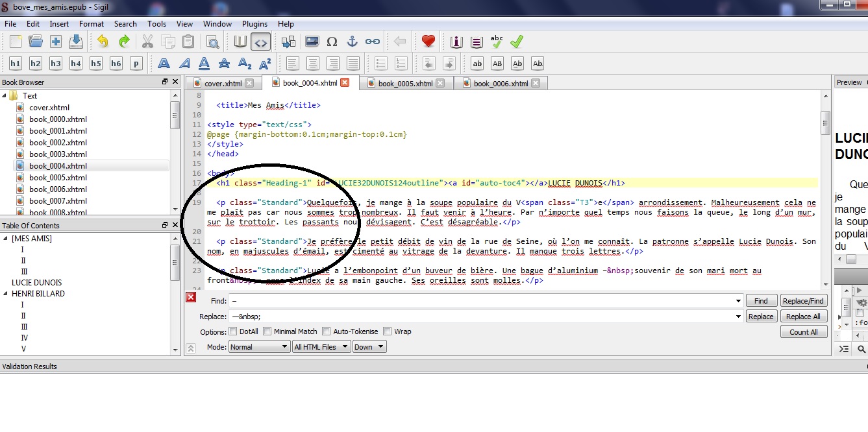Switch to Code View icon

260,42
